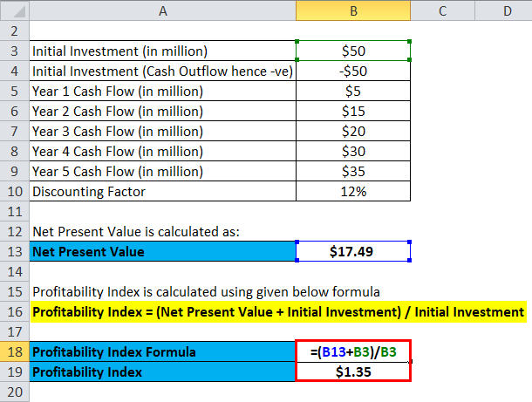This screenshot has height=402, width=532.
Task: Select row 2 header
Action: pyautogui.click(x=15, y=31)
